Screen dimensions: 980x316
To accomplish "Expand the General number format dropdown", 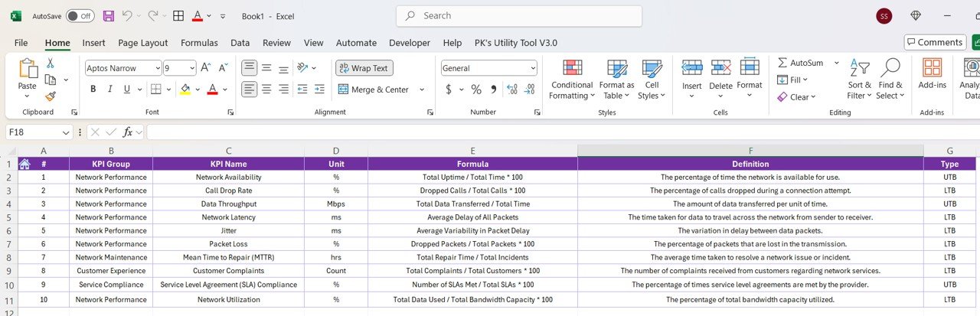I will [533, 68].
